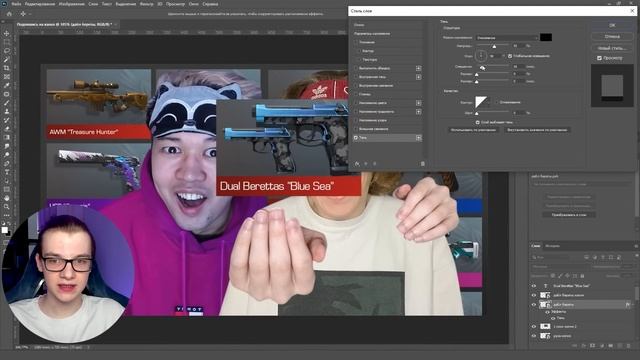Screen dimensions: 640x360
Task: Toggle the Глобальное освещение checkbox
Action: pos(510,56)
